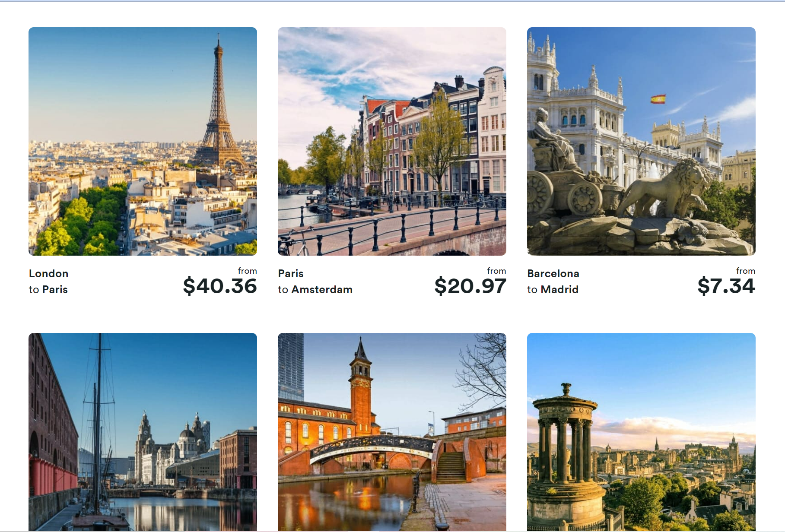Select the Paris origin label
The width and height of the screenshot is (785, 532).
tap(291, 274)
